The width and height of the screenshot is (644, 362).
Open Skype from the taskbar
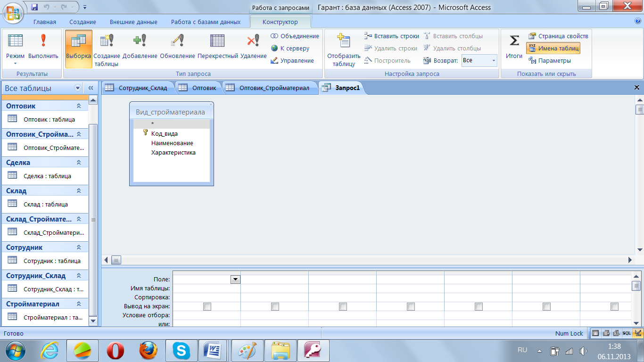(181, 350)
